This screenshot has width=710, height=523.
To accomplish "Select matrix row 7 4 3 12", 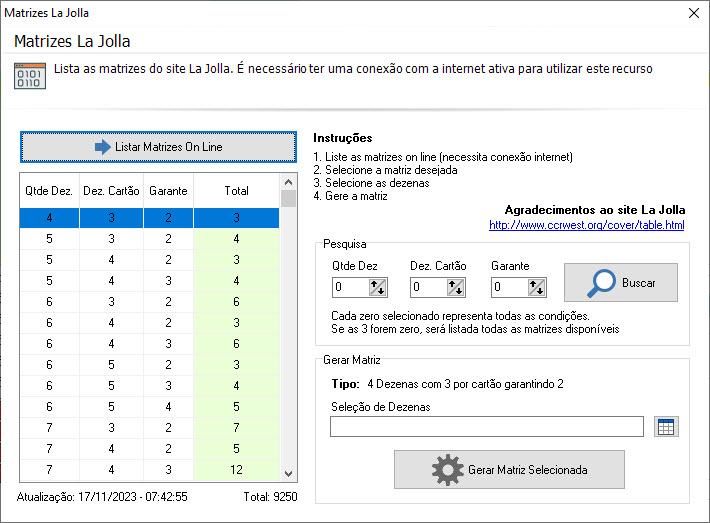I will 149,470.
